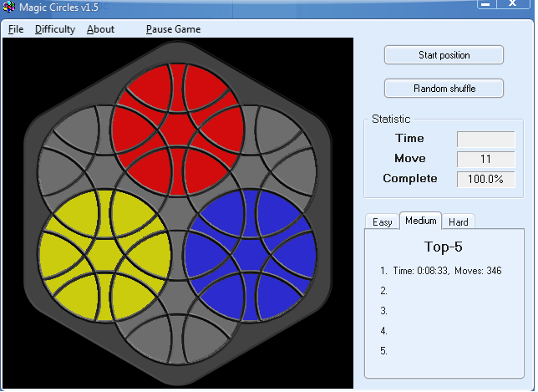Close the Magic Circles window
This screenshot has height=392, width=538.
513,4
